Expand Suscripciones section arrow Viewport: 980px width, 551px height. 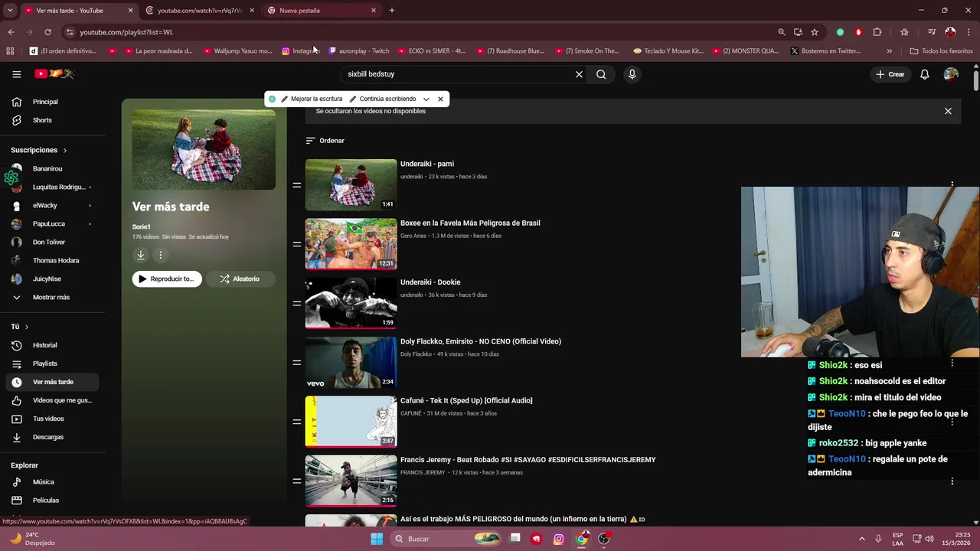pyautogui.click(x=65, y=150)
